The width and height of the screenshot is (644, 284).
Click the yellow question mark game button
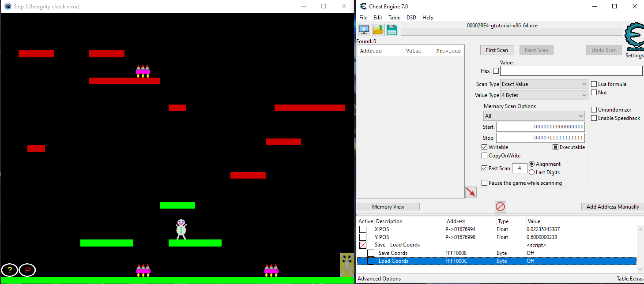coord(10,270)
